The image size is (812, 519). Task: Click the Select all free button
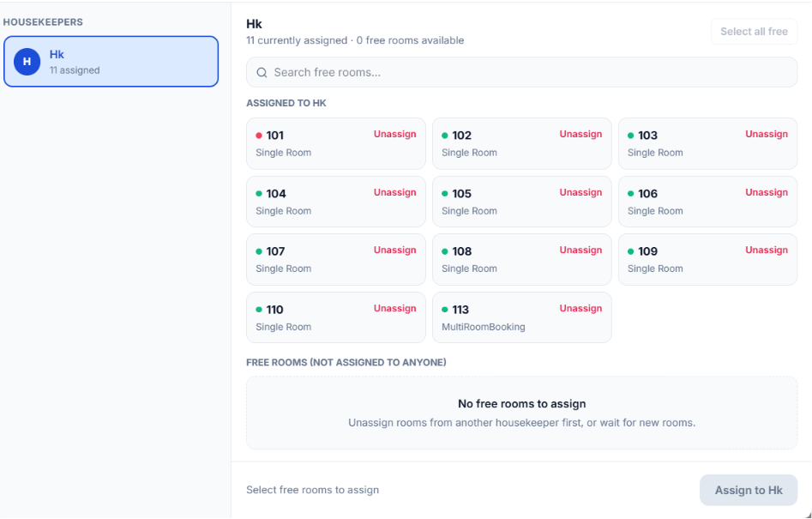point(754,32)
